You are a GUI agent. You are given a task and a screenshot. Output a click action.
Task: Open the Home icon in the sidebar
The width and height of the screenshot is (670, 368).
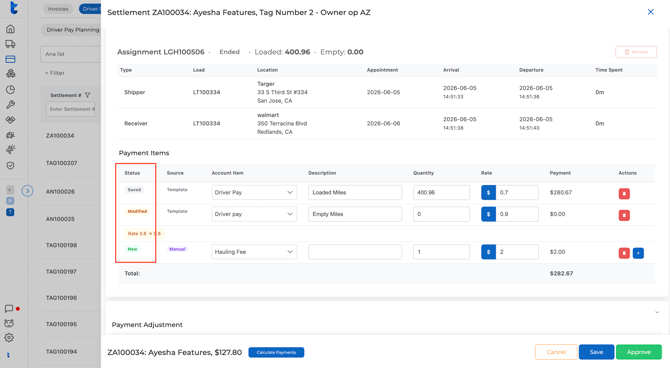point(10,29)
